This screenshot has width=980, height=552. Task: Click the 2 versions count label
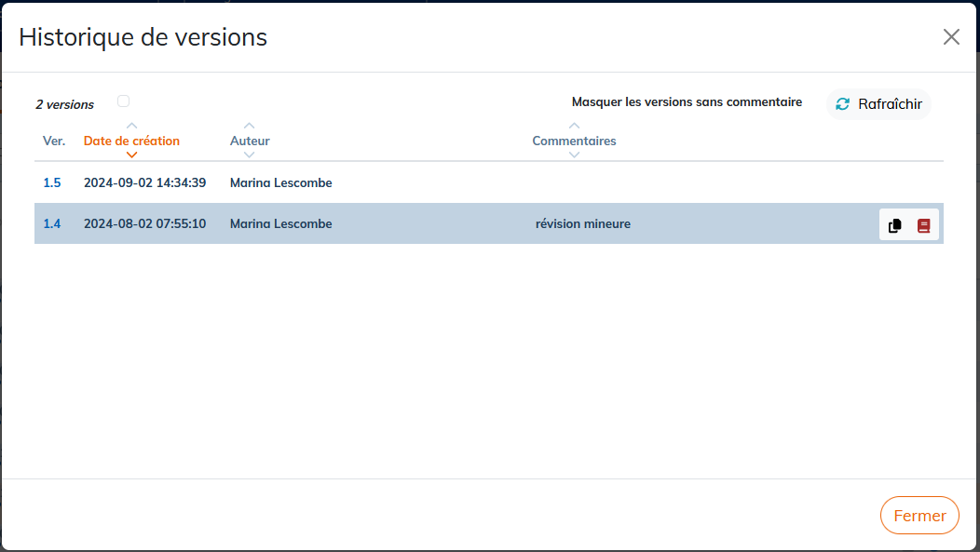click(x=65, y=104)
